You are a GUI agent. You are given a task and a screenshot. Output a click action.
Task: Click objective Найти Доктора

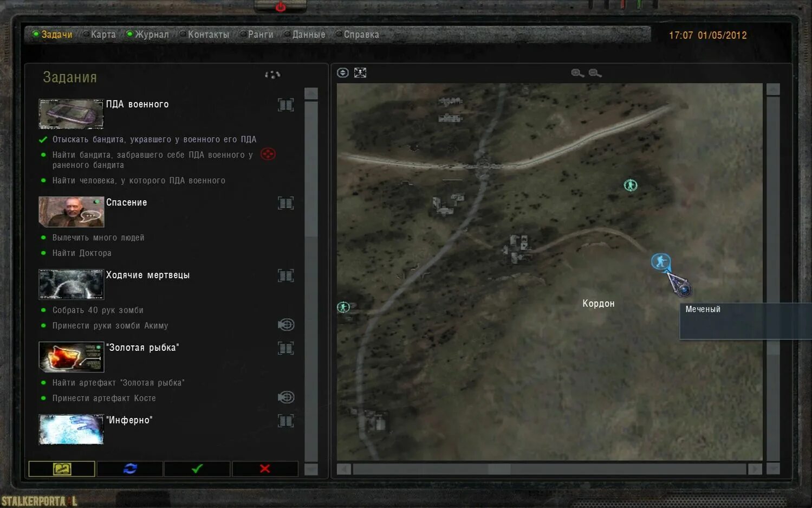[82, 253]
